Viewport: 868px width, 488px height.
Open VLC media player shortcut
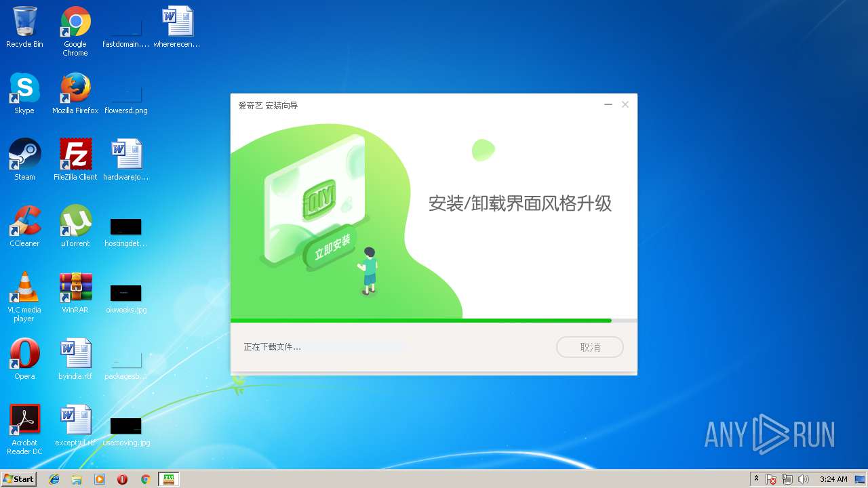24,297
